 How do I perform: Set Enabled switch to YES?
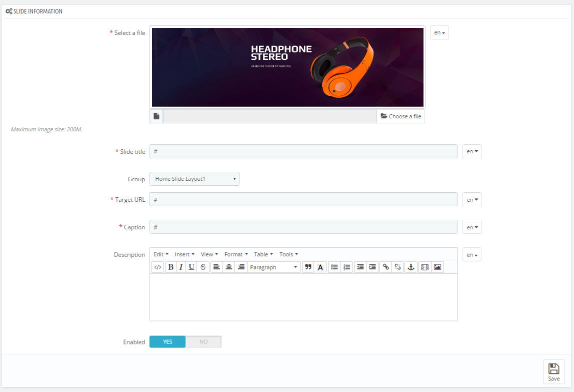(x=167, y=342)
